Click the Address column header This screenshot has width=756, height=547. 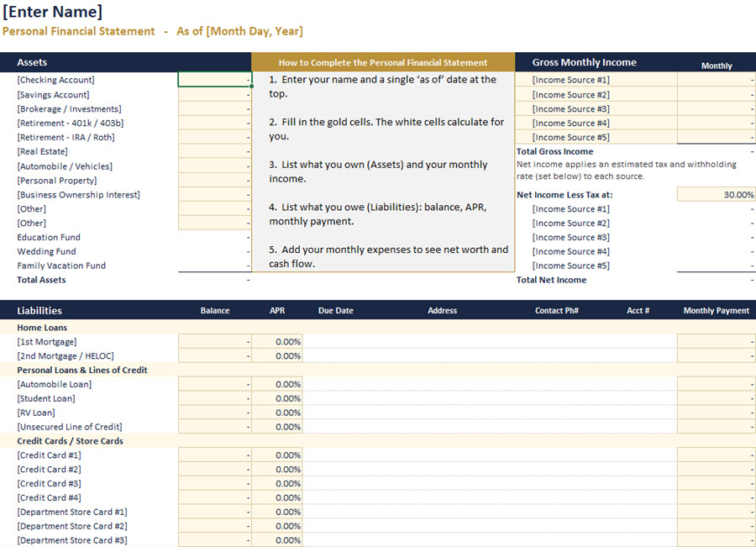[442, 310]
